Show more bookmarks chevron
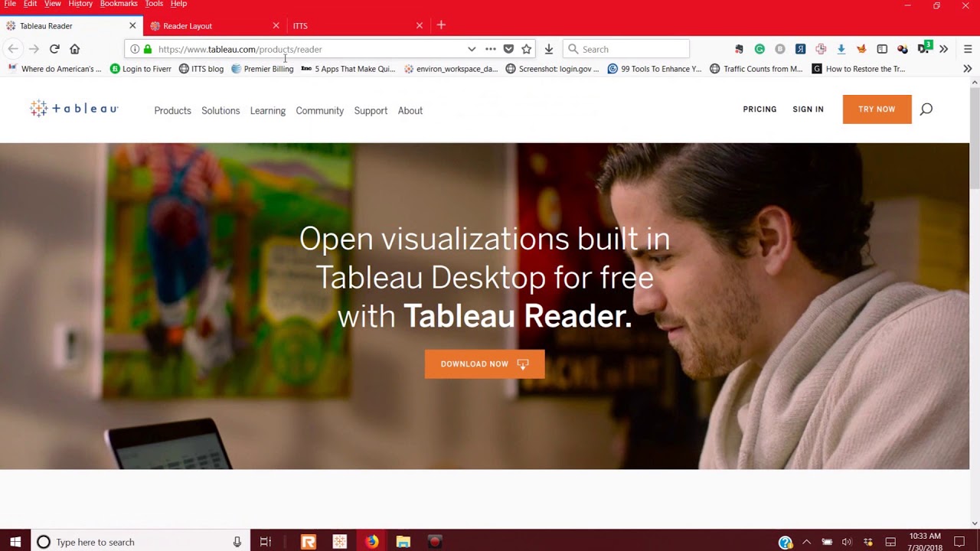The width and height of the screenshot is (980, 551). point(968,69)
